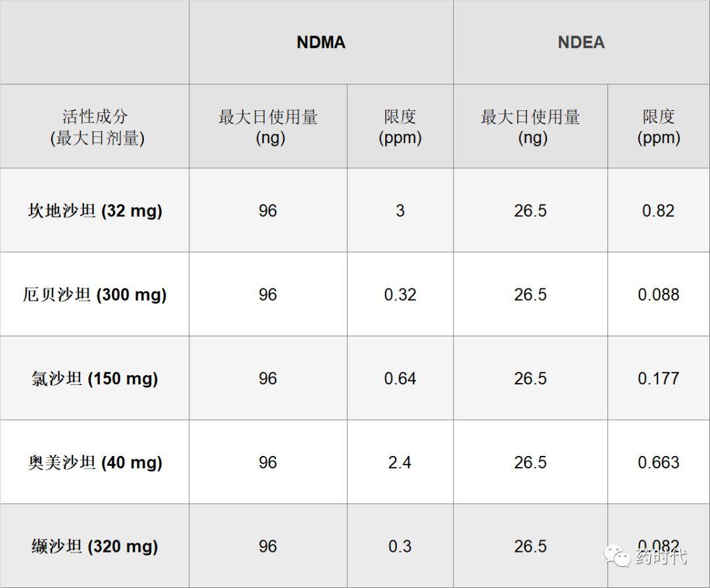Click the 0.82 cell for 坎地沙坦
This screenshot has height=588, width=710.
click(659, 210)
